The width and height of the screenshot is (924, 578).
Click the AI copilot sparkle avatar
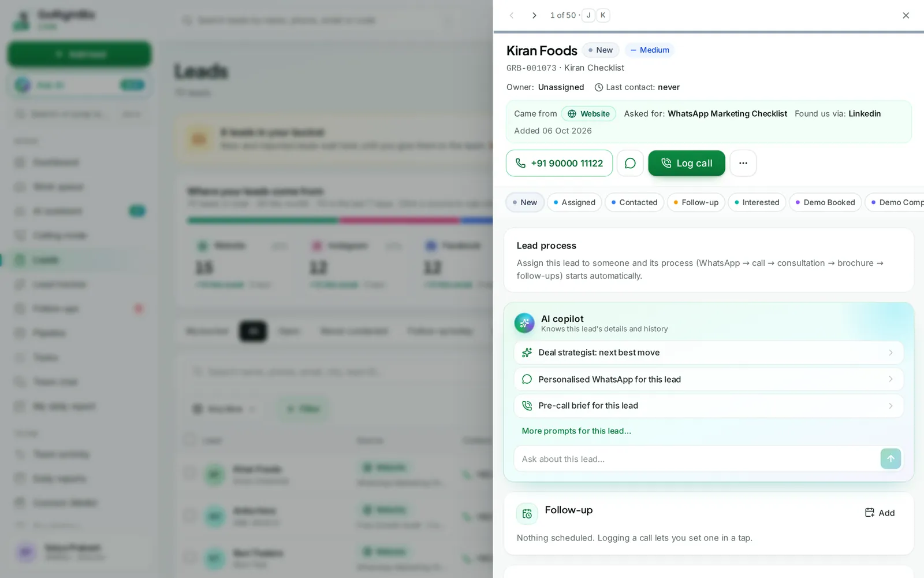(524, 323)
